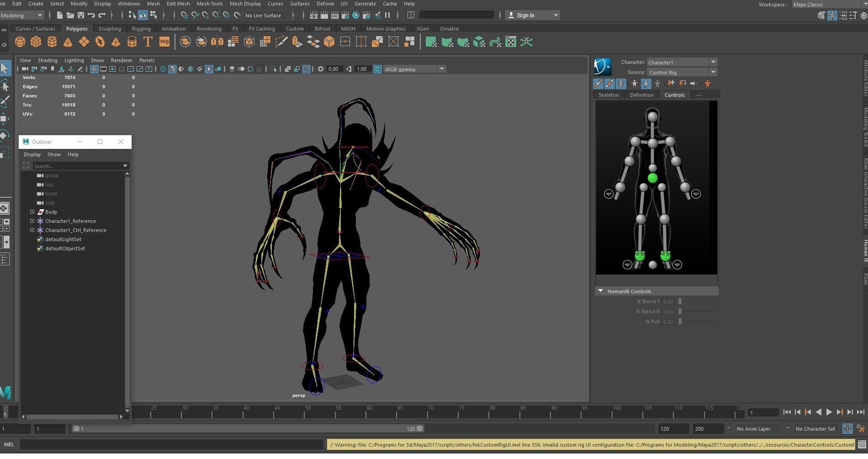This screenshot has width=868, height=459.
Task: Expand the Body node in Outliner
Action: pyautogui.click(x=32, y=211)
